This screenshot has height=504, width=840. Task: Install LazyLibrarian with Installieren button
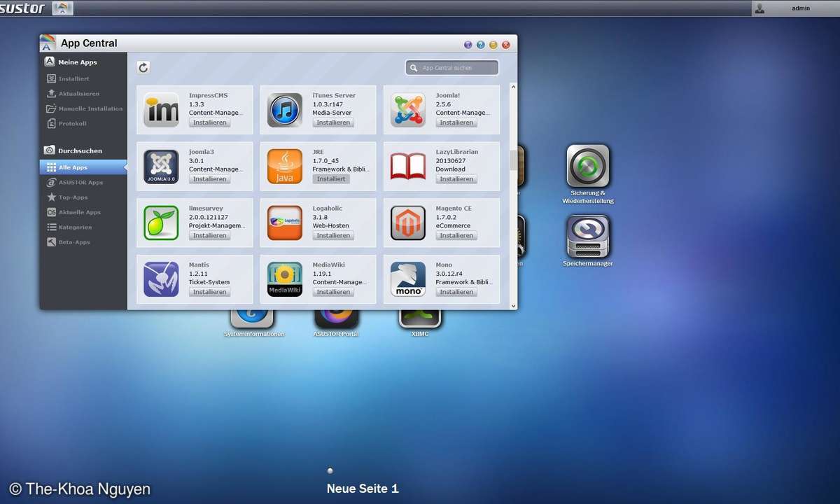(x=456, y=179)
